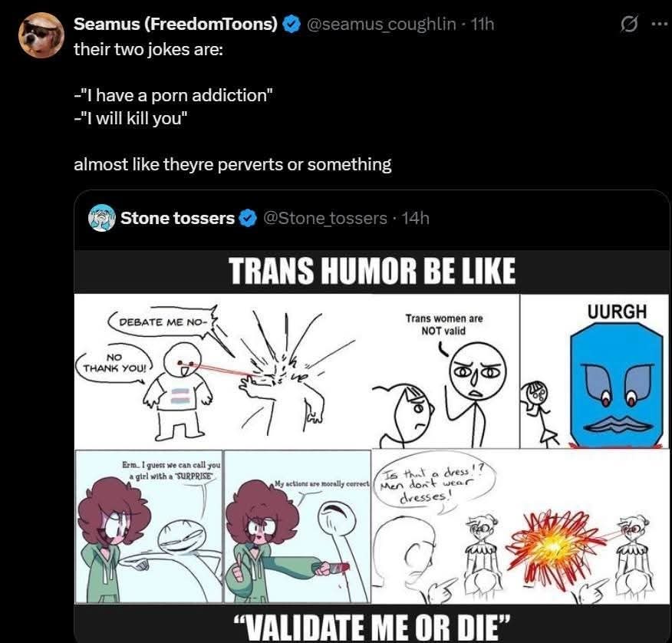Open the @Stone_tossers handle link
672x643 pixels.
(x=325, y=218)
